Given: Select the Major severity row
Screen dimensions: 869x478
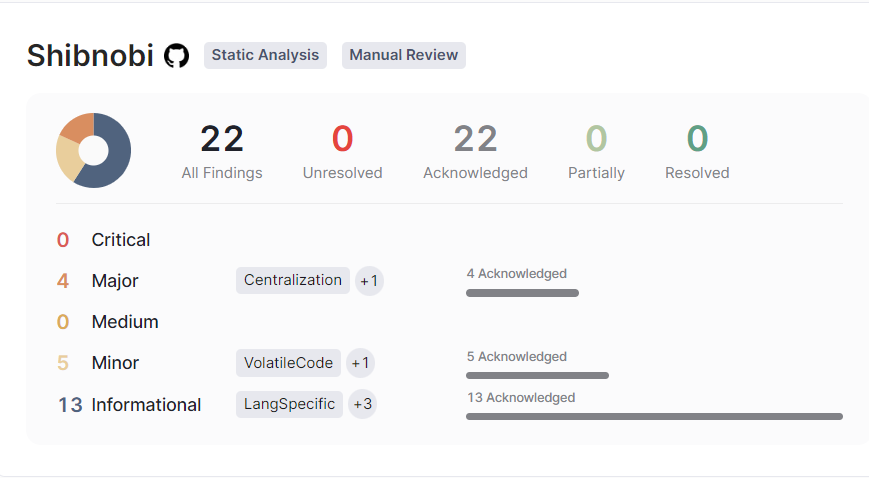Looking at the screenshot, I should point(449,281).
